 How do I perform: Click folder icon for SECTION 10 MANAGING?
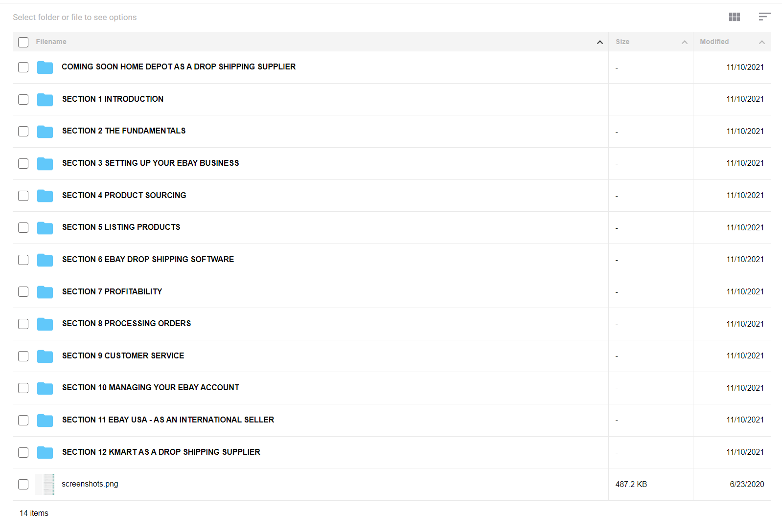point(45,388)
